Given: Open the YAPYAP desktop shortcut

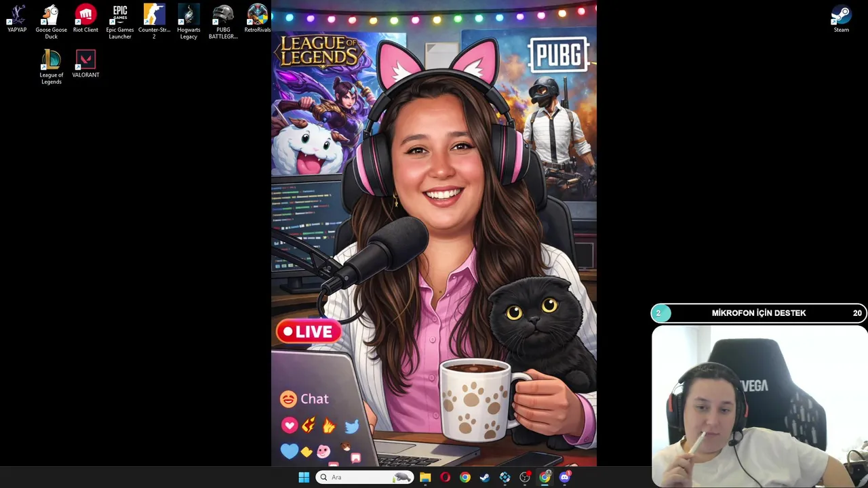Looking at the screenshot, I should pos(17,19).
